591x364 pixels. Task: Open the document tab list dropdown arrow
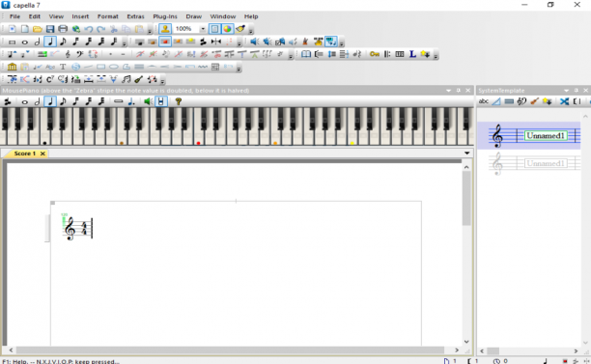[x=467, y=153]
